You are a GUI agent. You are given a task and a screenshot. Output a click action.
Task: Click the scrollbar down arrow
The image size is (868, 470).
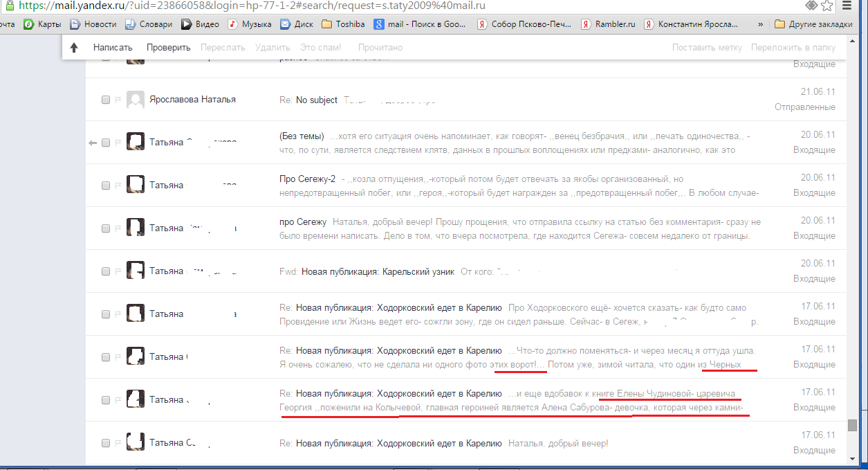click(852, 460)
